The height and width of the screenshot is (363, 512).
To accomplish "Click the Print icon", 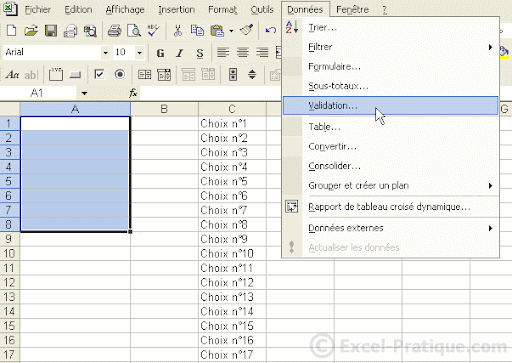I will click(114, 31).
